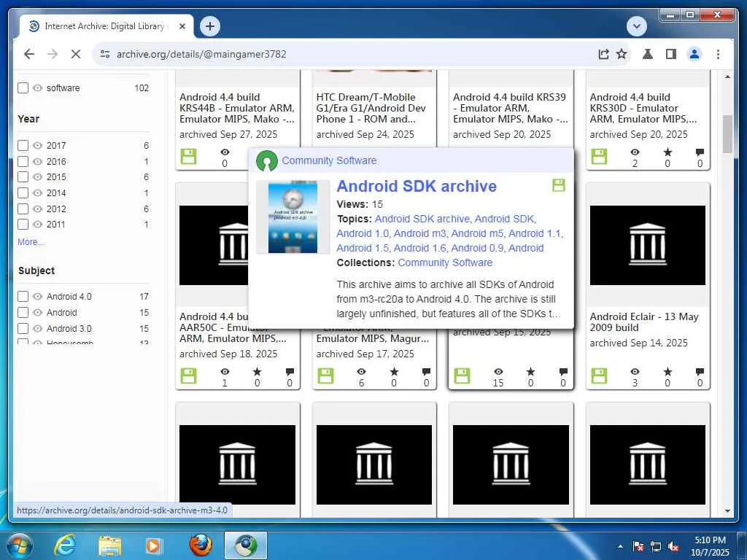Screen dimensions: 747x560
Task: Launch Firefox from the taskbar
Action: point(201,545)
